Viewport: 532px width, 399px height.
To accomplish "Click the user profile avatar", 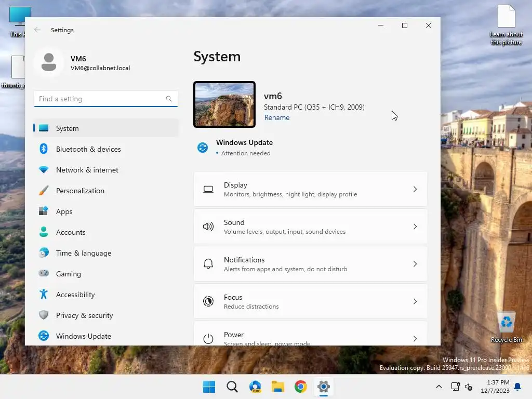I will [x=49, y=62].
